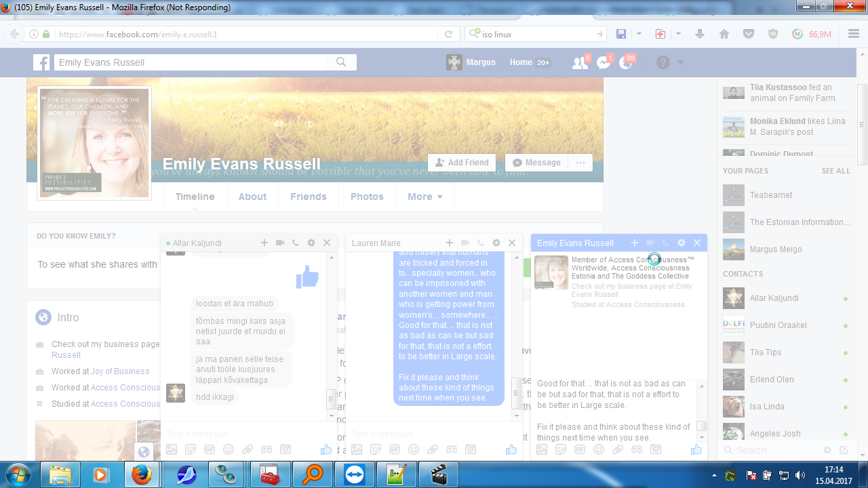Open the Friends tab

(309, 197)
